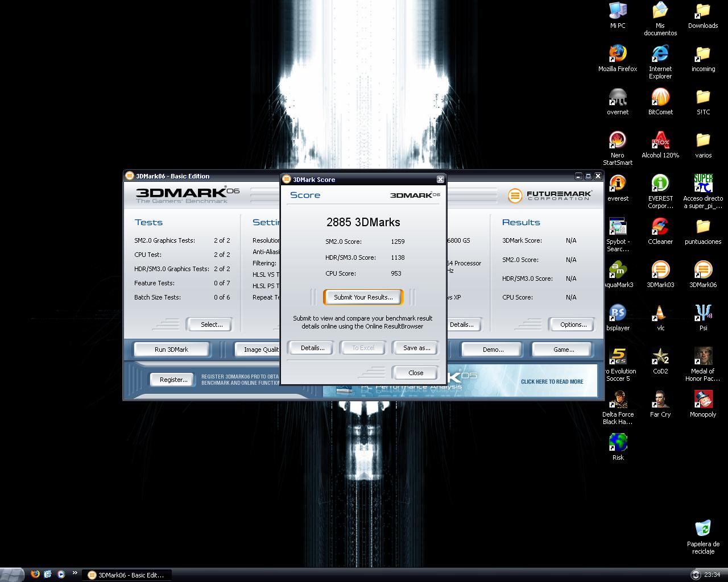
Task: Click Register button in 3DMark06 window
Action: pos(173,380)
